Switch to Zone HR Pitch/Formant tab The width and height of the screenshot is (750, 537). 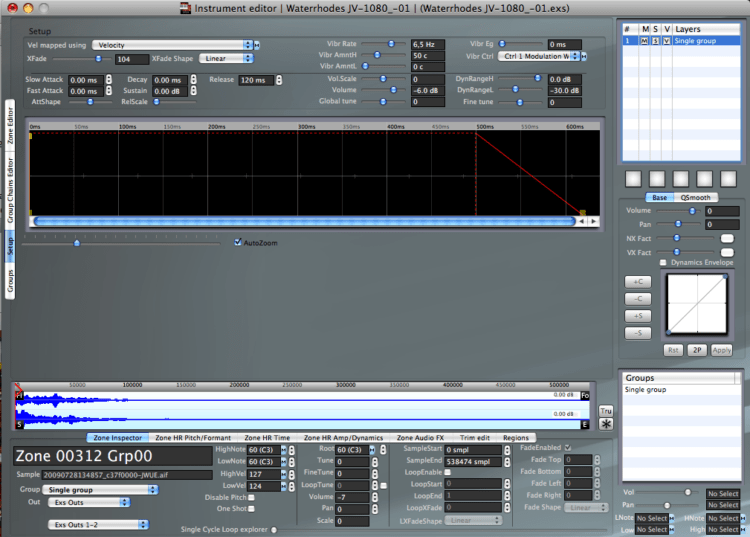coord(193,438)
